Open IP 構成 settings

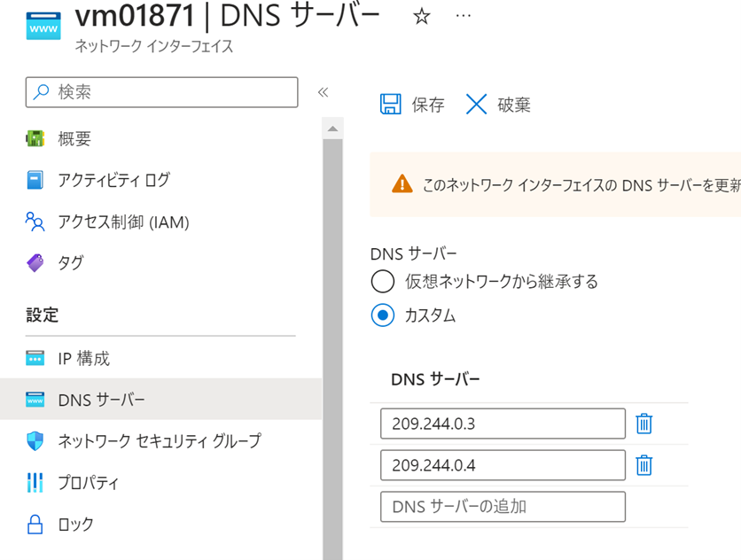83,359
